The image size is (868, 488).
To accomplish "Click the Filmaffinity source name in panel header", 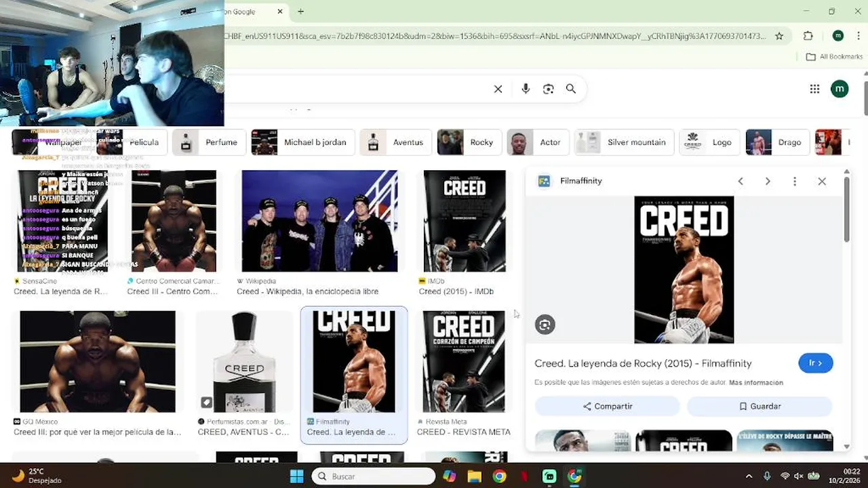I will tap(580, 181).
